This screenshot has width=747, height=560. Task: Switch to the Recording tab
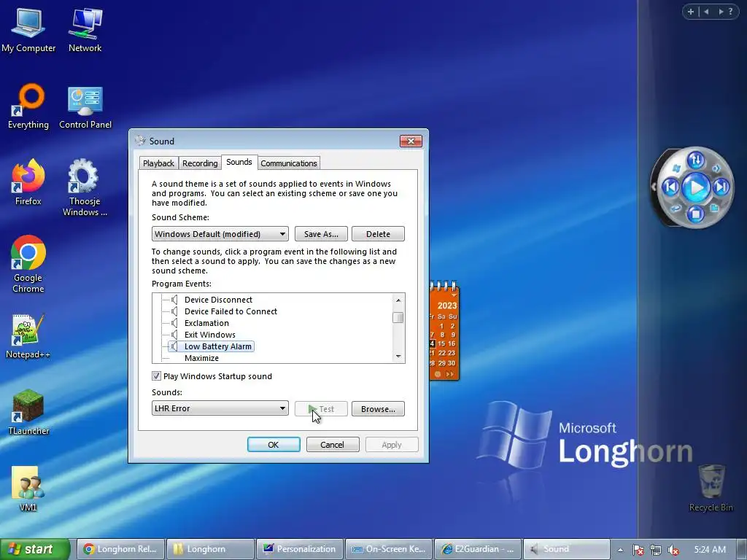point(200,163)
